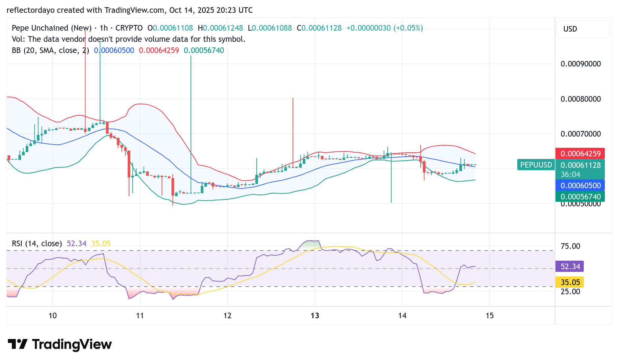Click the low value L0.00061088
The height and width of the screenshot is (364, 618).
[x=270, y=28]
